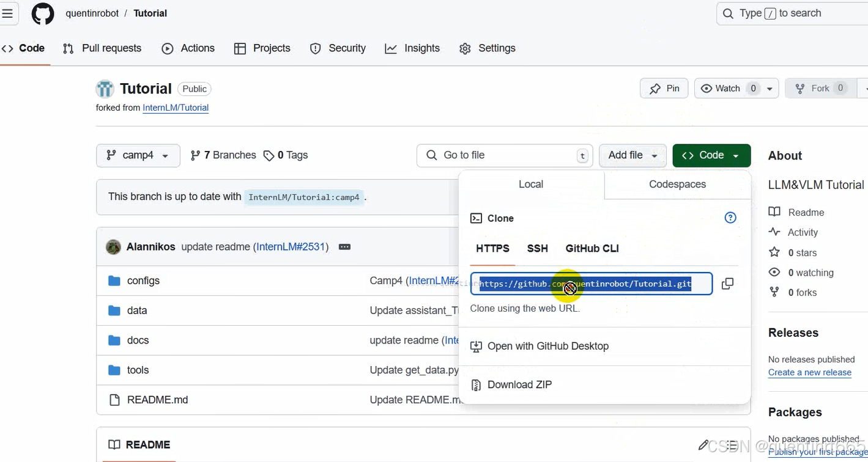Select the SSH clone option
The width and height of the screenshot is (868, 462).
538,248
